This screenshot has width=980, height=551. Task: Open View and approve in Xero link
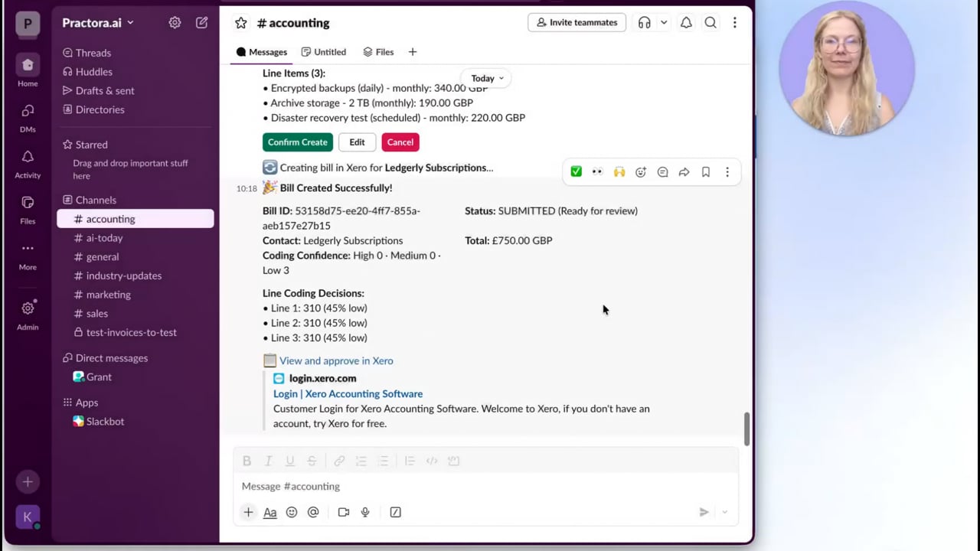[336, 360]
